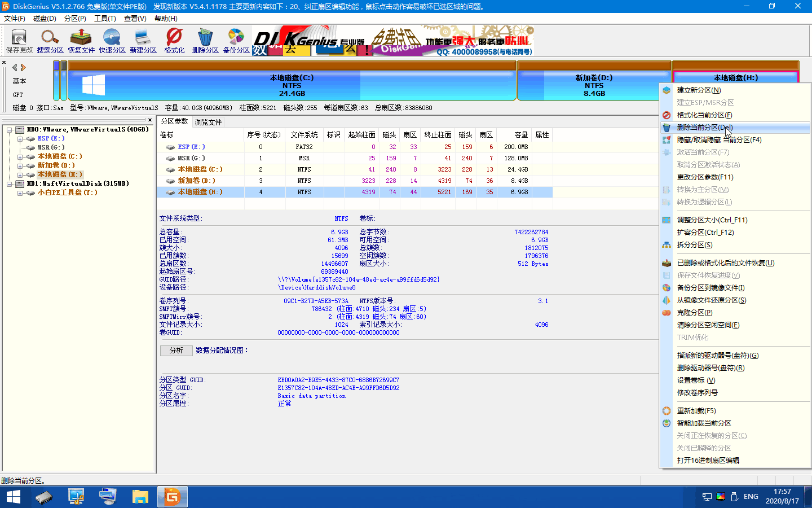Select 从镜像文件还原分区(S) in the context menu
This screenshot has height=508, width=812.
coord(735,300)
